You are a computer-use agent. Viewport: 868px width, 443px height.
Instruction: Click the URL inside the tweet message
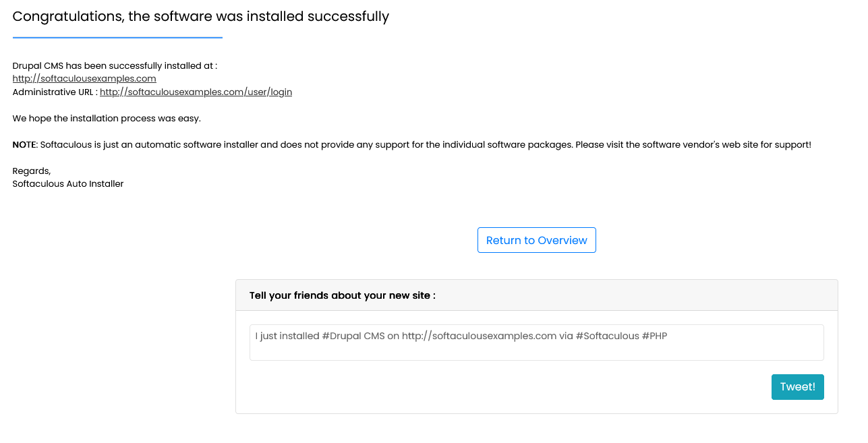(x=480, y=335)
